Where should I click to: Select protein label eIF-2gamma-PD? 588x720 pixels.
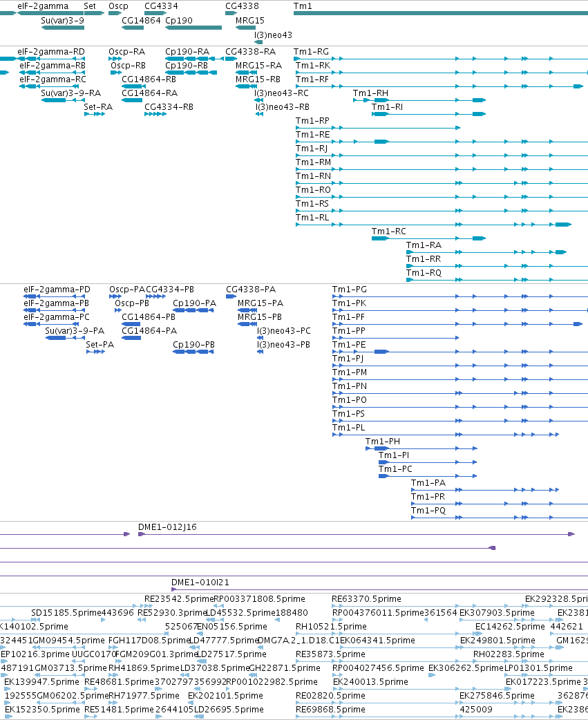[x=57, y=290]
